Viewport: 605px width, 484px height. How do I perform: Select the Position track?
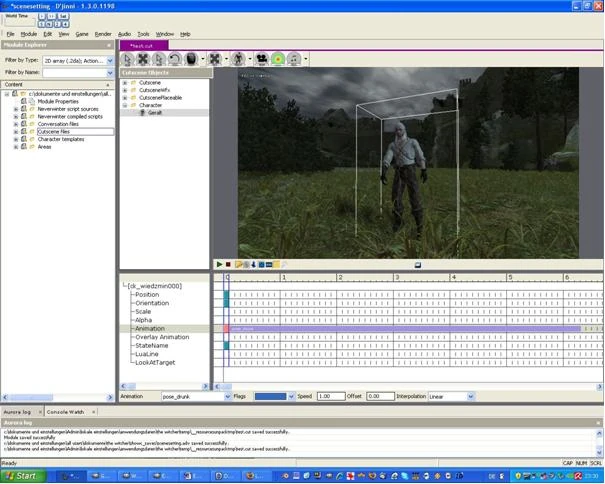pyautogui.click(x=147, y=294)
